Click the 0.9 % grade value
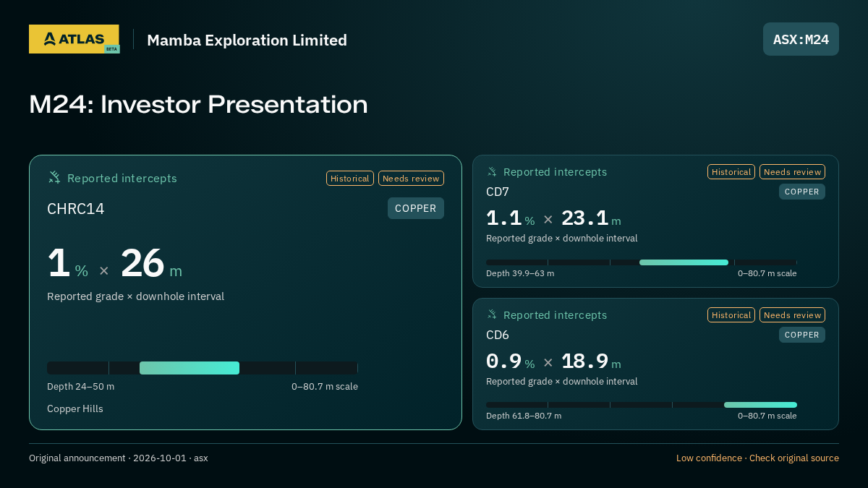 coord(511,361)
